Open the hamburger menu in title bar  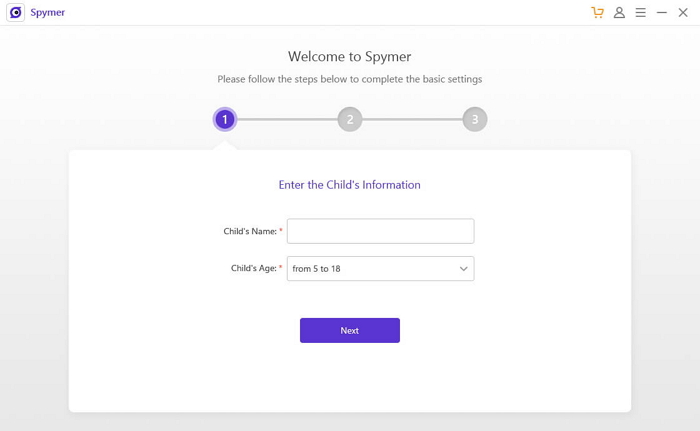(640, 13)
